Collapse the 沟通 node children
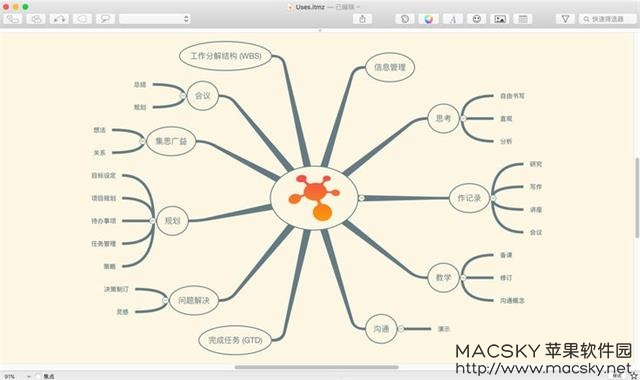Viewport: 640px width, 380px height. pyautogui.click(x=401, y=329)
